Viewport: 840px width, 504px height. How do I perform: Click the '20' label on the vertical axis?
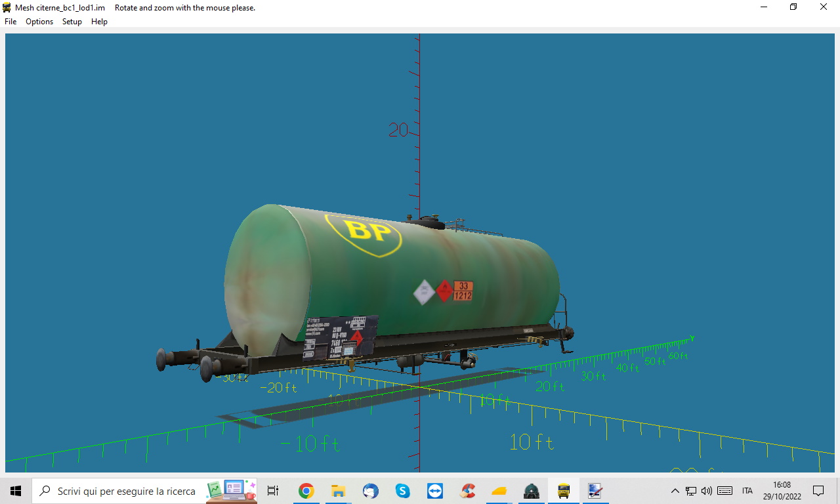coord(398,130)
